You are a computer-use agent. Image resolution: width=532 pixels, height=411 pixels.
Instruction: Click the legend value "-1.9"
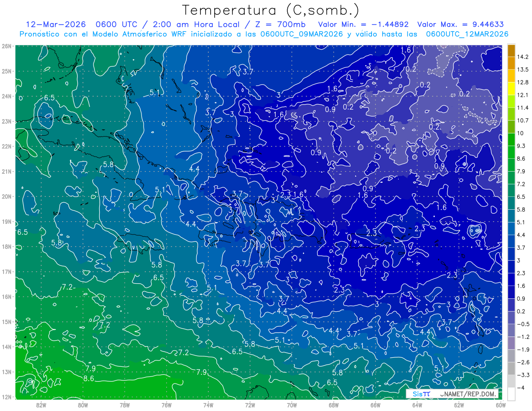tap(523, 349)
